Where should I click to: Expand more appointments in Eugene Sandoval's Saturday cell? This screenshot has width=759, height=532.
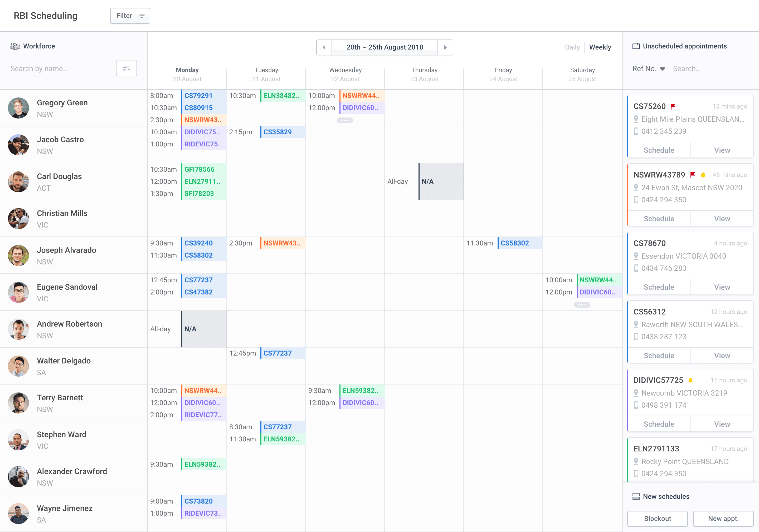click(582, 304)
